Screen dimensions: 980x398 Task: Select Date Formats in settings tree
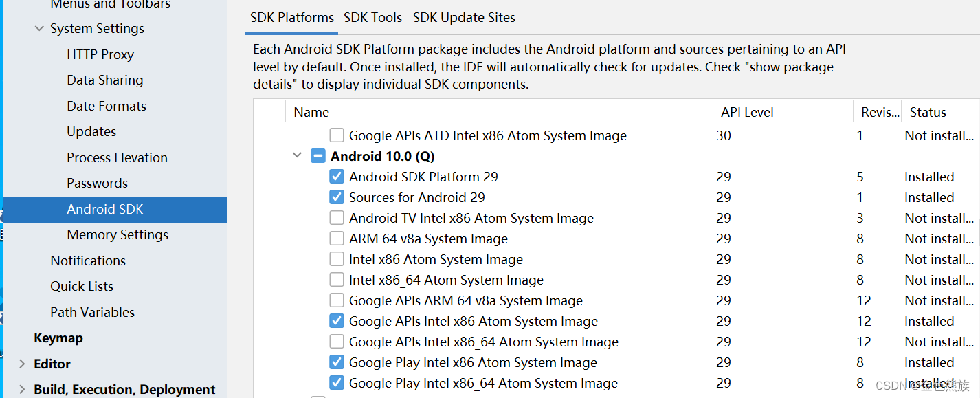pyautogui.click(x=107, y=106)
